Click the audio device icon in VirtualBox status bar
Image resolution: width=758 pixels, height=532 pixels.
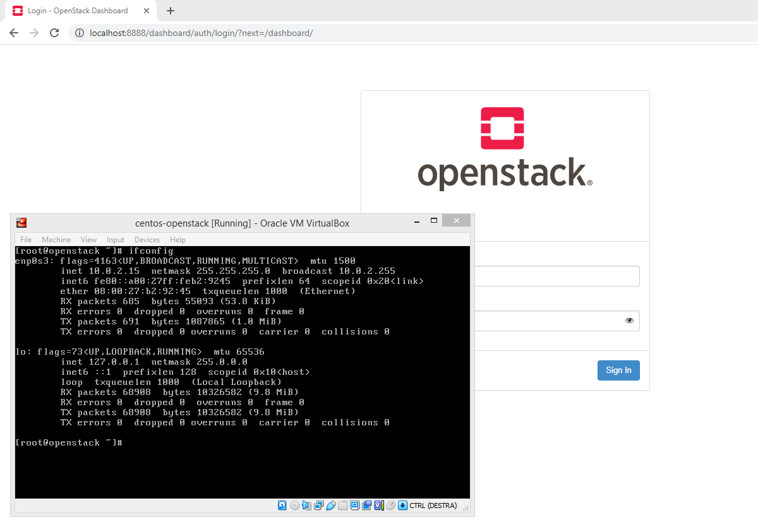(306, 505)
